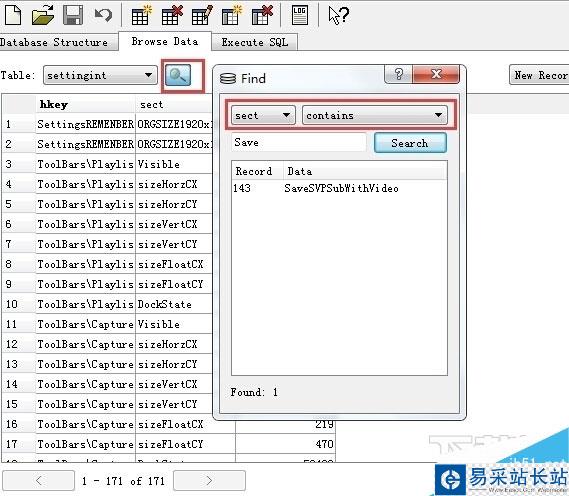
Task: Click the Delete Table icon
Action: click(x=172, y=15)
